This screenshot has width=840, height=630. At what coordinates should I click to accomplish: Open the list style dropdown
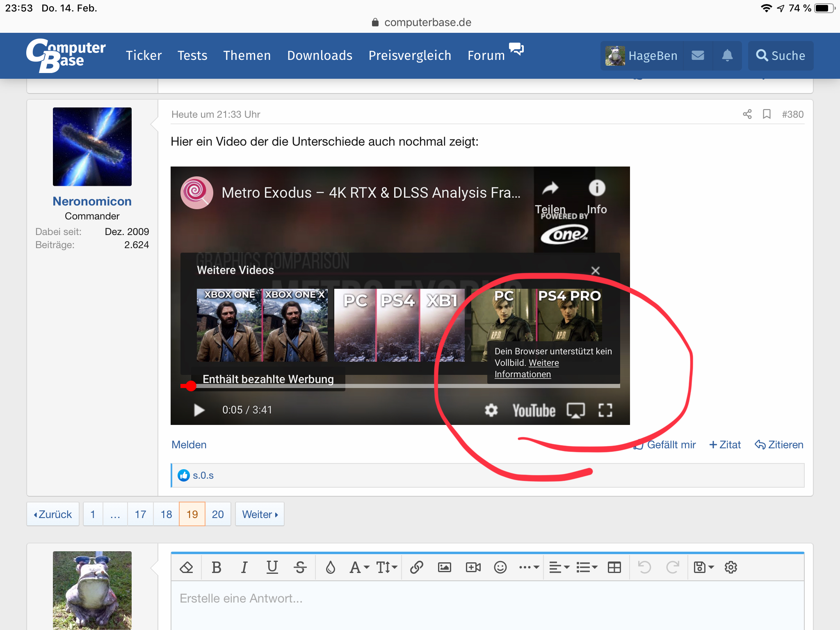(587, 567)
